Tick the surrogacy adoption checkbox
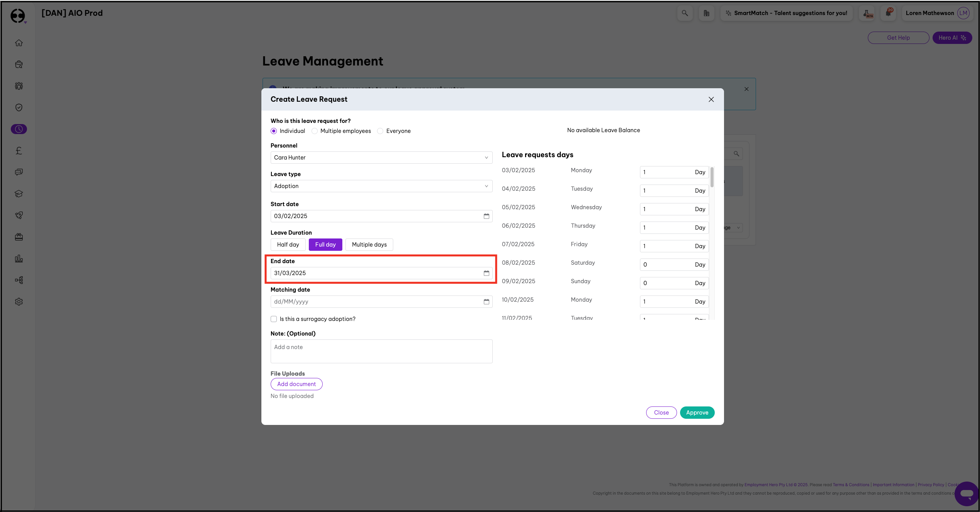 click(274, 319)
